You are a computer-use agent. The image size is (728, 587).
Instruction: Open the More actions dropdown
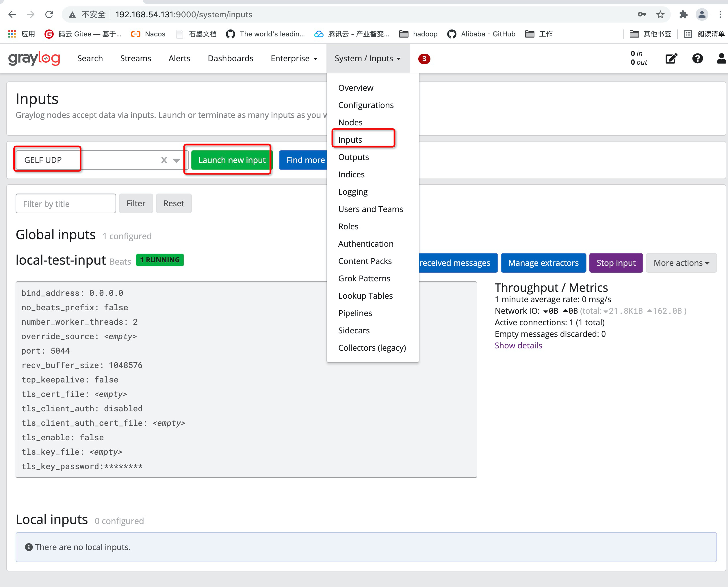(x=681, y=263)
